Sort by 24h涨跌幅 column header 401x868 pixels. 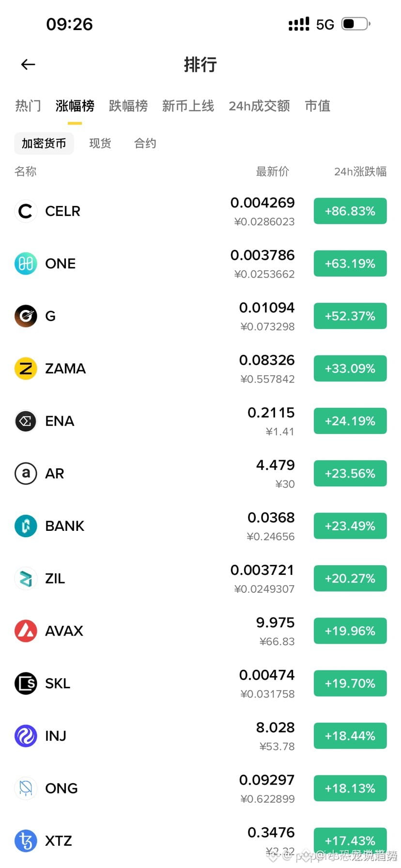[x=360, y=171]
